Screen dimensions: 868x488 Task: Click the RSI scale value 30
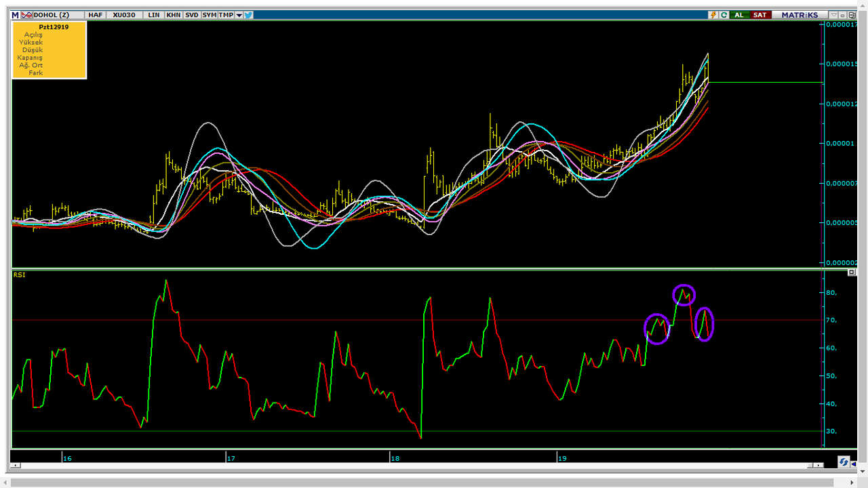(x=831, y=431)
